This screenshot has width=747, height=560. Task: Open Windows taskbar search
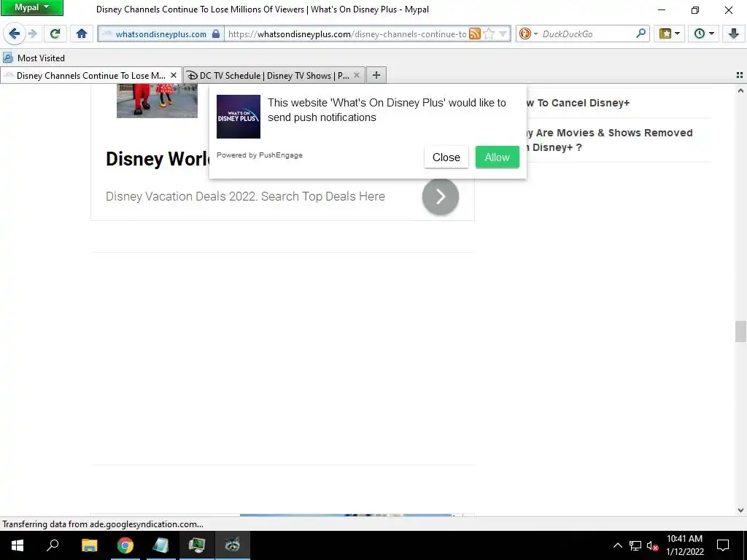[x=53, y=545]
